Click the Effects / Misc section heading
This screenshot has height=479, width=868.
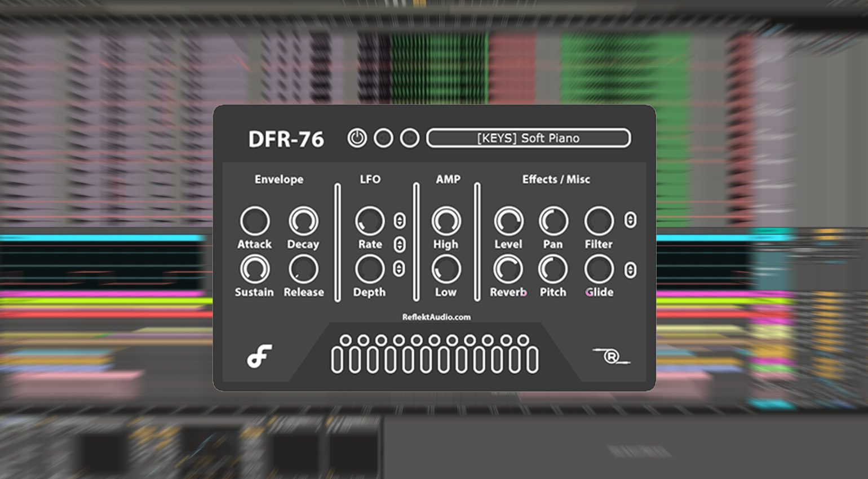[556, 179]
